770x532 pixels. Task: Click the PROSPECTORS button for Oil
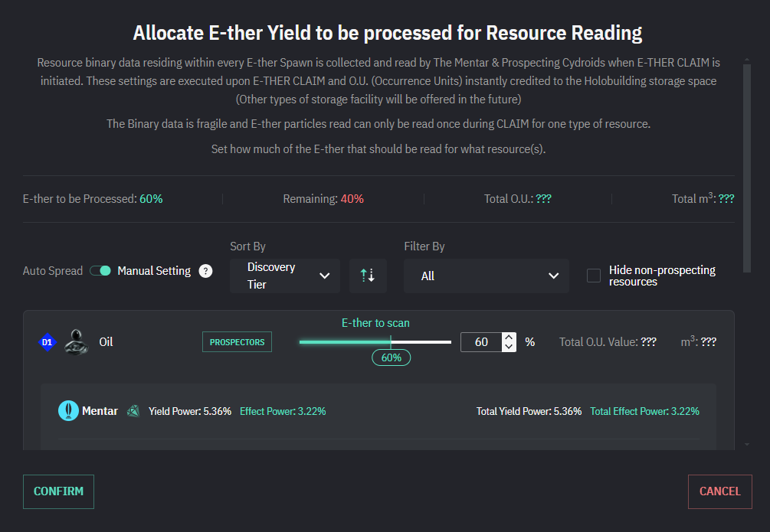pyautogui.click(x=238, y=342)
